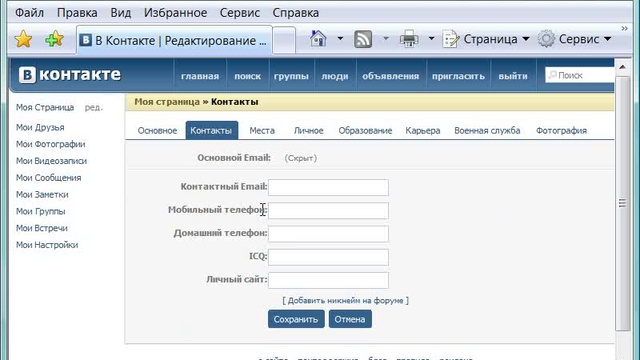
Task: Click the Контактный Email input field
Action: pos(328,187)
